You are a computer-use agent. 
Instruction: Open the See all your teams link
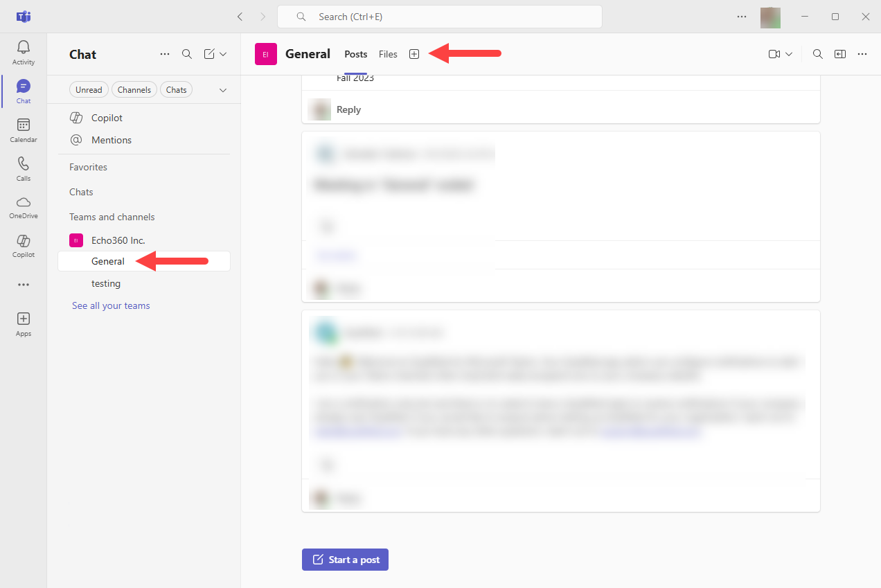(111, 305)
